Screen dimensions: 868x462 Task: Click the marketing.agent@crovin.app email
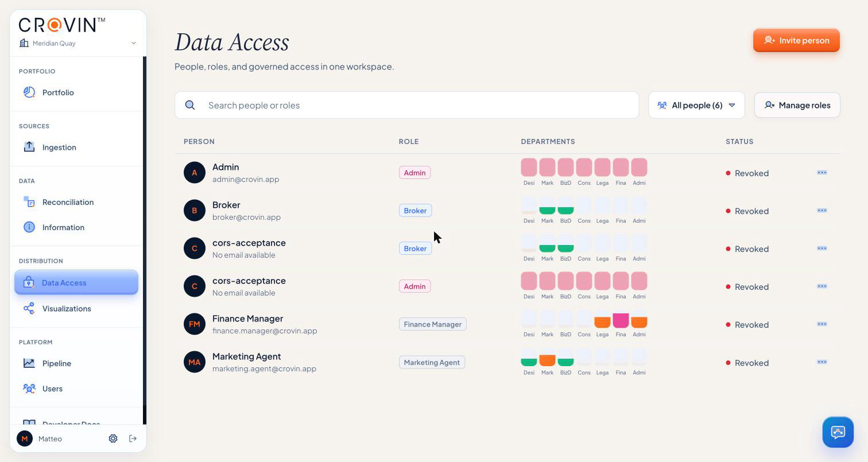point(264,368)
